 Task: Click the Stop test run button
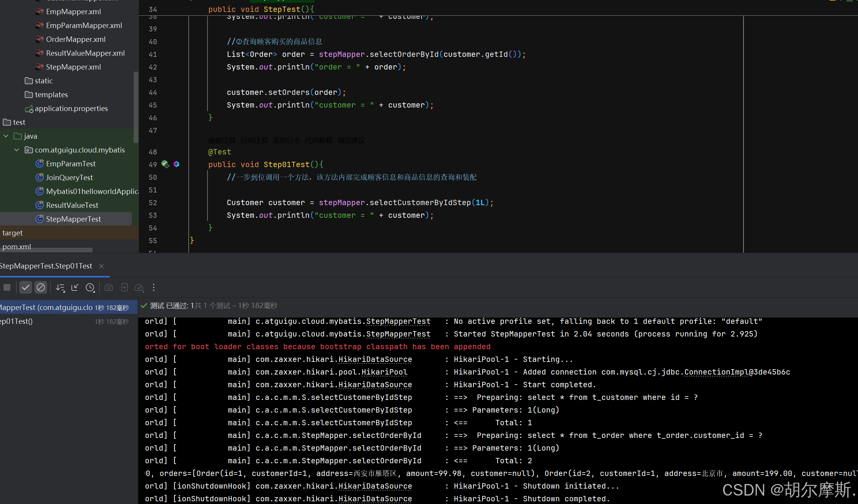point(7,287)
